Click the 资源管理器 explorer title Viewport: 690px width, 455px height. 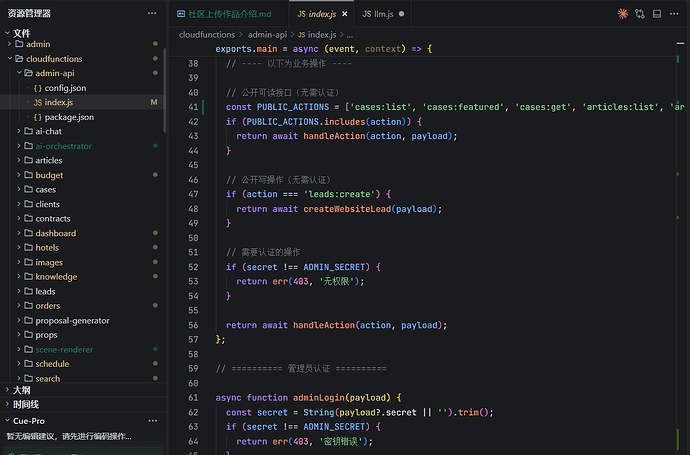click(29, 14)
